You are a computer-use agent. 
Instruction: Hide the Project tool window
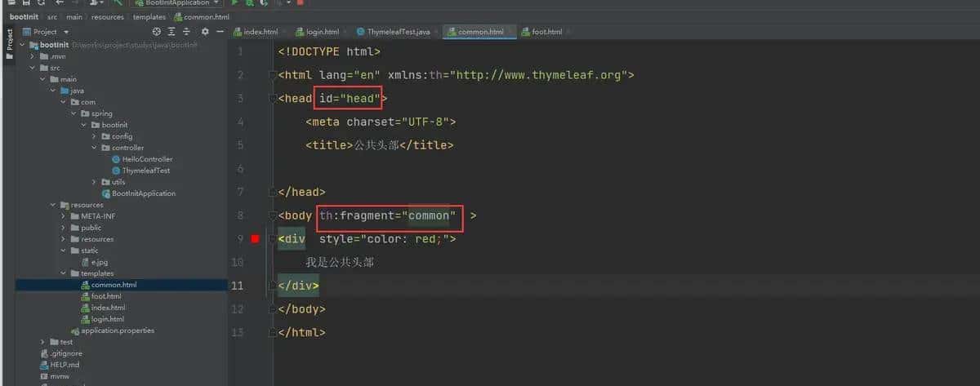pyautogui.click(x=219, y=31)
